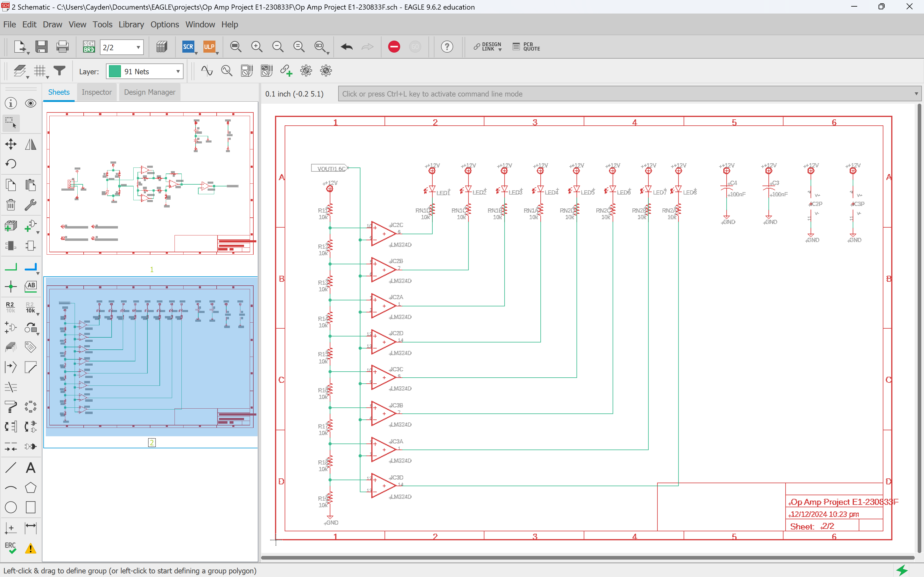
Task: Select the Circle drawing tool
Action: (x=11, y=508)
